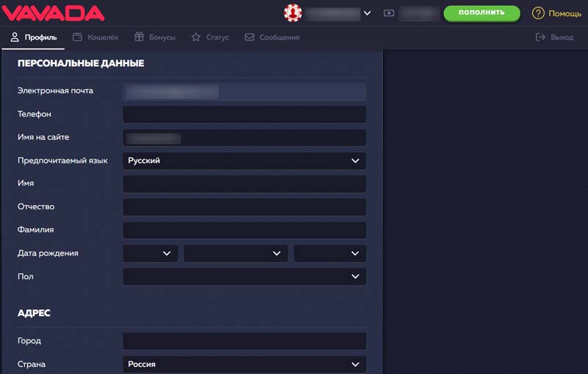
Task: Click the question mark help icon
Action: (538, 13)
